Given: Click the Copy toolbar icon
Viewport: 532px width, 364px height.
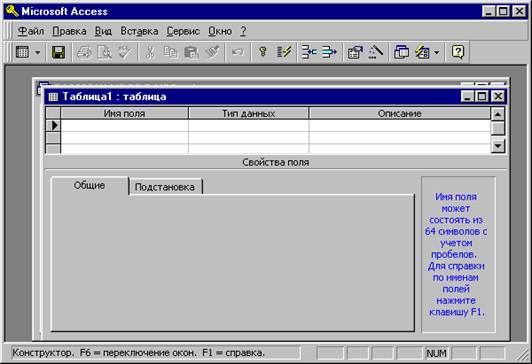Looking at the screenshot, I should coord(170,53).
